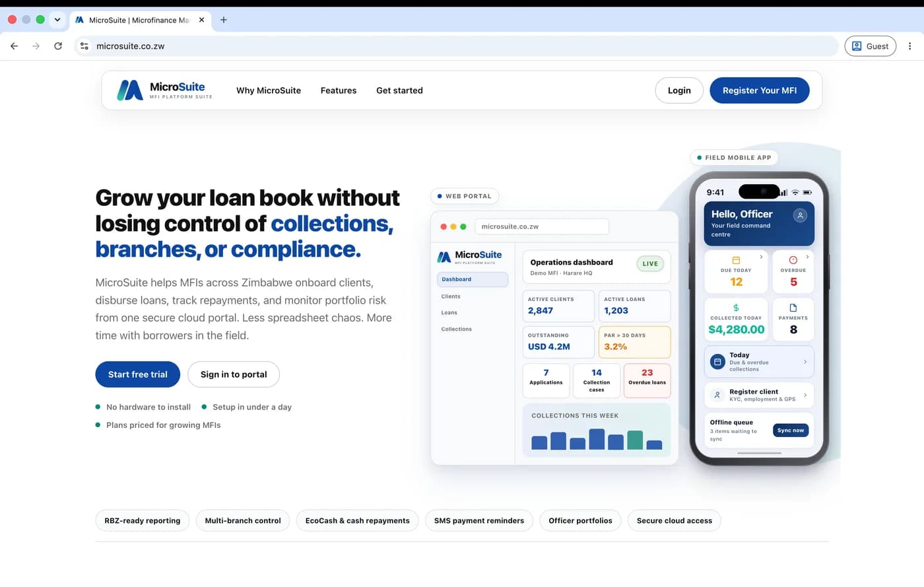Click the MicroSuite logo in portal mockup
Screen dimensions: 924x587
(x=469, y=256)
